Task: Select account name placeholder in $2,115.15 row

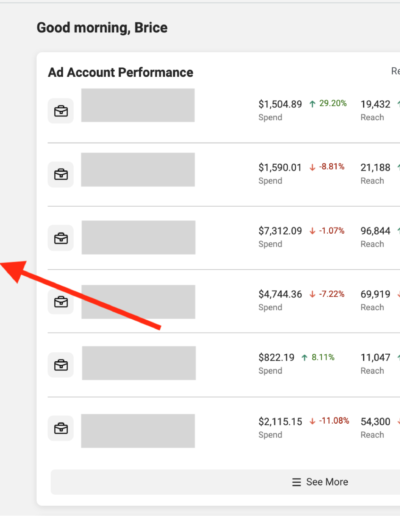Action: click(138, 431)
